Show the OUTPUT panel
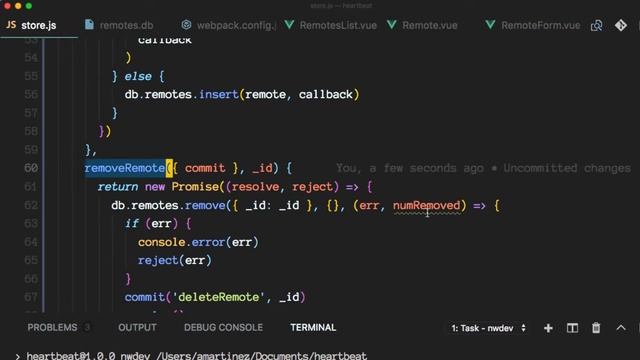 tap(137, 327)
